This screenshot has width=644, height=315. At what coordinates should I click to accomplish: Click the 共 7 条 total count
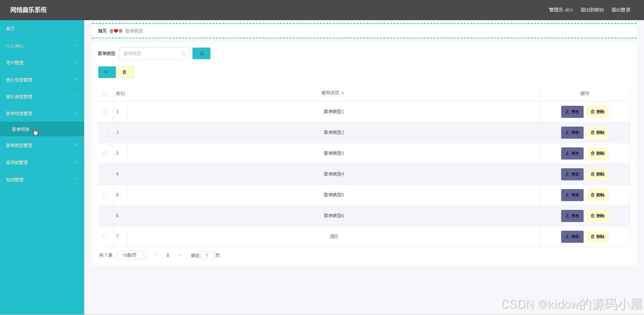[x=106, y=255]
